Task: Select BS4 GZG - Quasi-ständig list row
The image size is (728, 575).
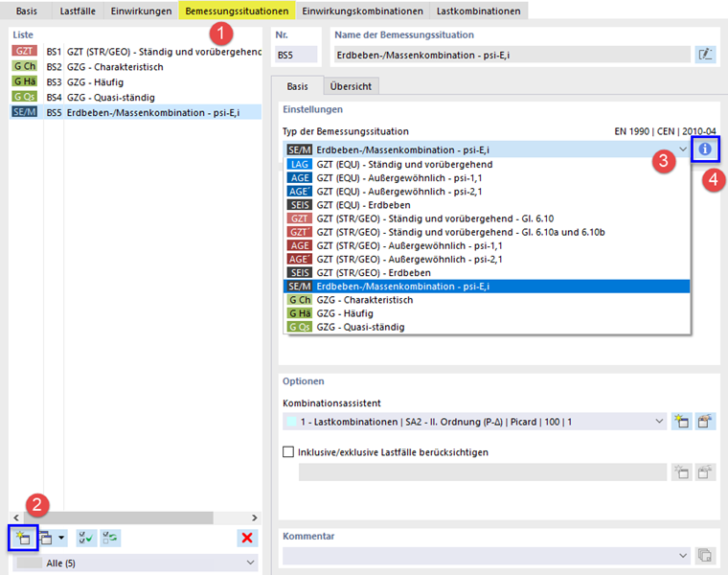Action: (x=136, y=98)
